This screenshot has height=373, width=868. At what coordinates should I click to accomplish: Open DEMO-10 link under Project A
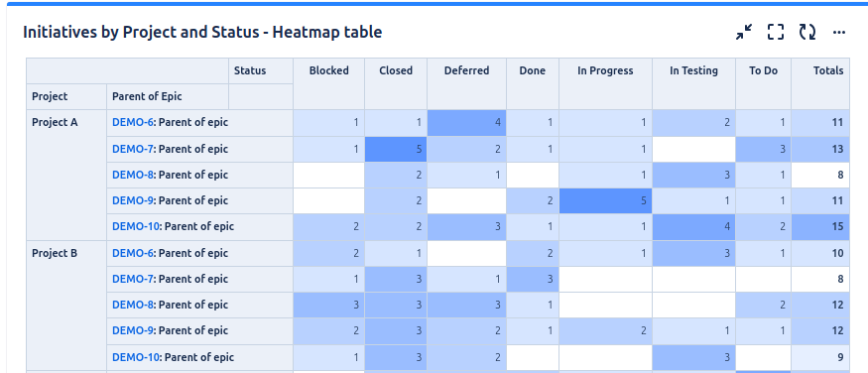tap(136, 226)
